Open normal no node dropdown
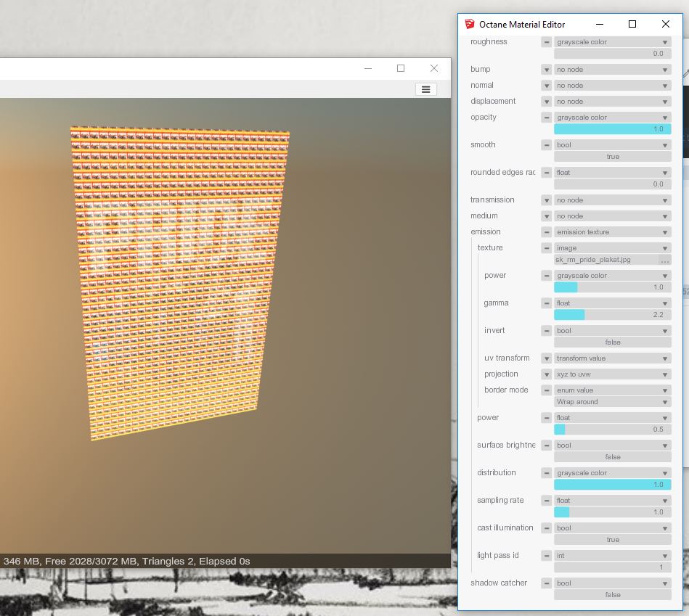This screenshot has width=689, height=616. 613,86
